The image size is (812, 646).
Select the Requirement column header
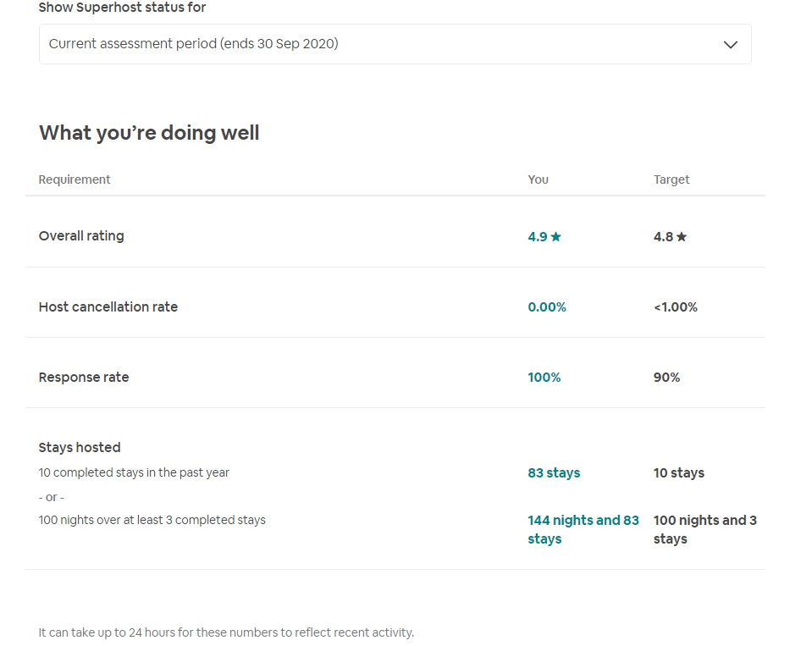[x=75, y=179]
